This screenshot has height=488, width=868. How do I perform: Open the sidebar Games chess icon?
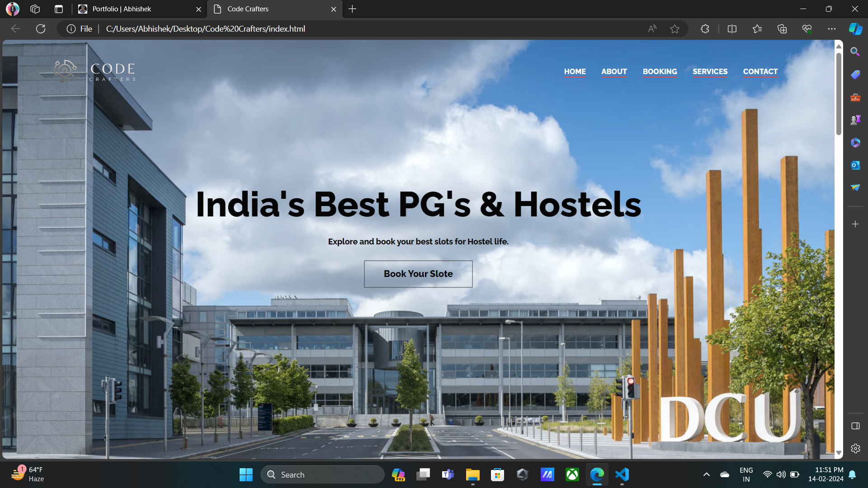coord(855,120)
